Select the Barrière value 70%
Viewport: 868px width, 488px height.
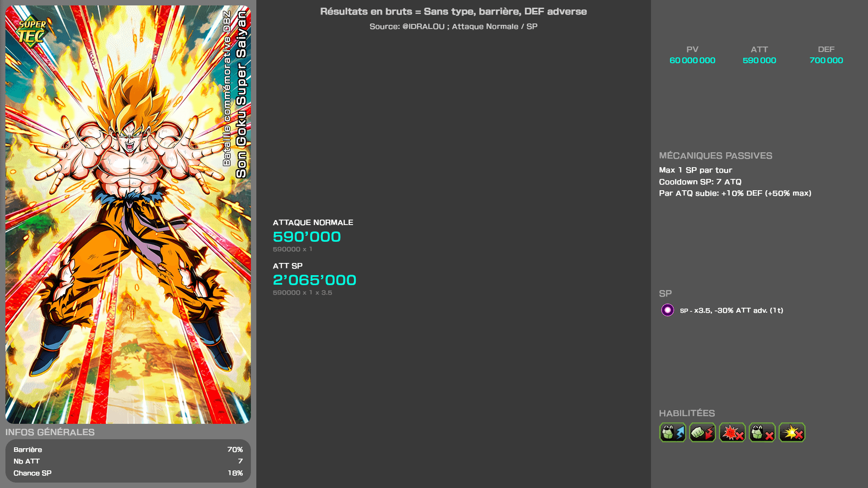(235, 450)
